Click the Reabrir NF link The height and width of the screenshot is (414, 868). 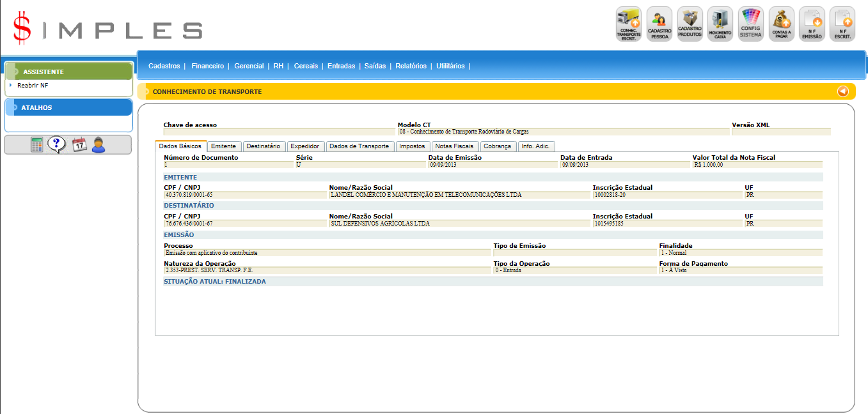point(33,85)
